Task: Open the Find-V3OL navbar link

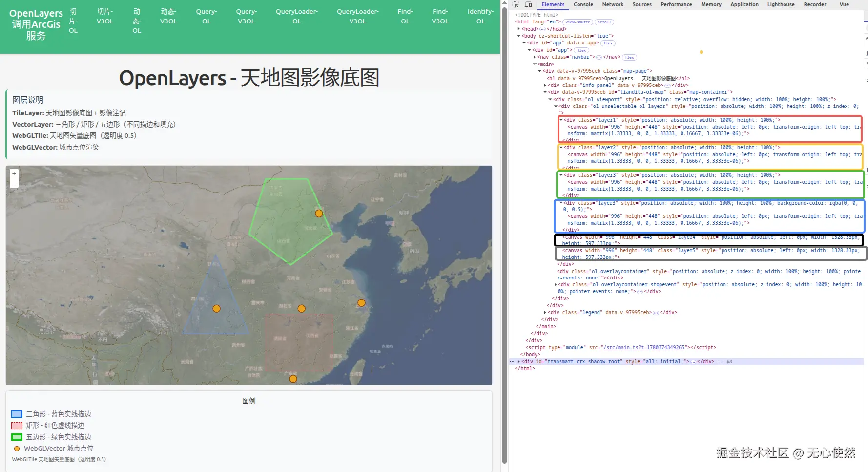Action: pos(440,16)
